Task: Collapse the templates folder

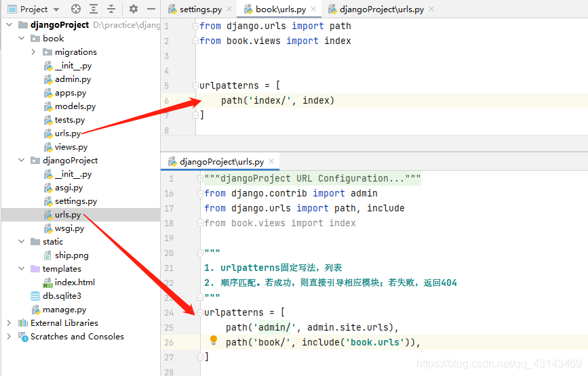Action: pos(22,268)
